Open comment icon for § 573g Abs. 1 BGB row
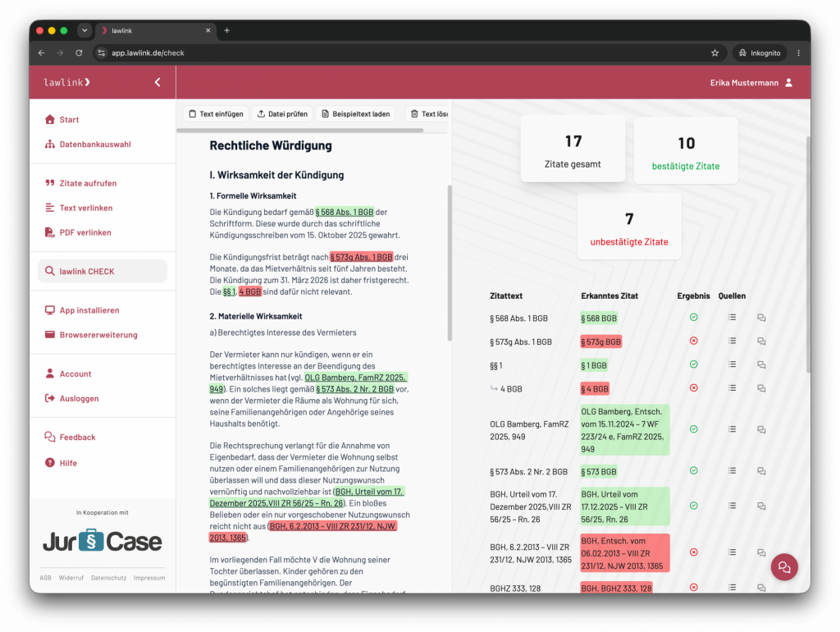840x632 pixels. 761,341
